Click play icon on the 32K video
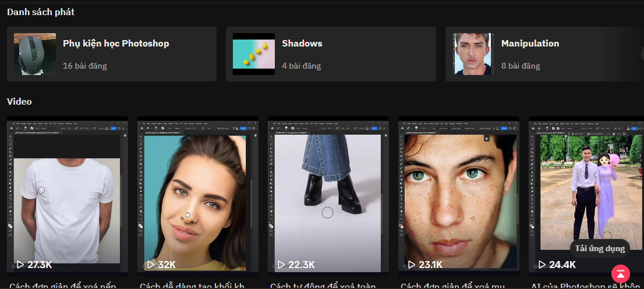The width and height of the screenshot is (644, 289). coord(151,265)
